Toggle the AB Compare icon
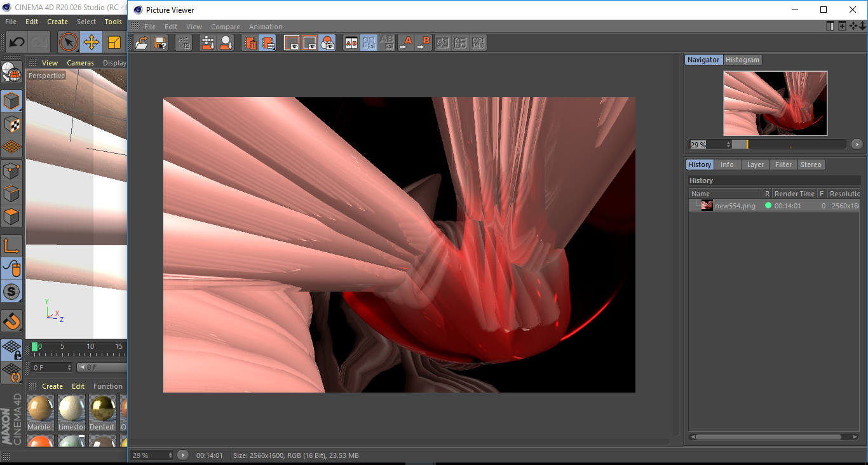The height and width of the screenshot is (465, 868). (x=351, y=43)
